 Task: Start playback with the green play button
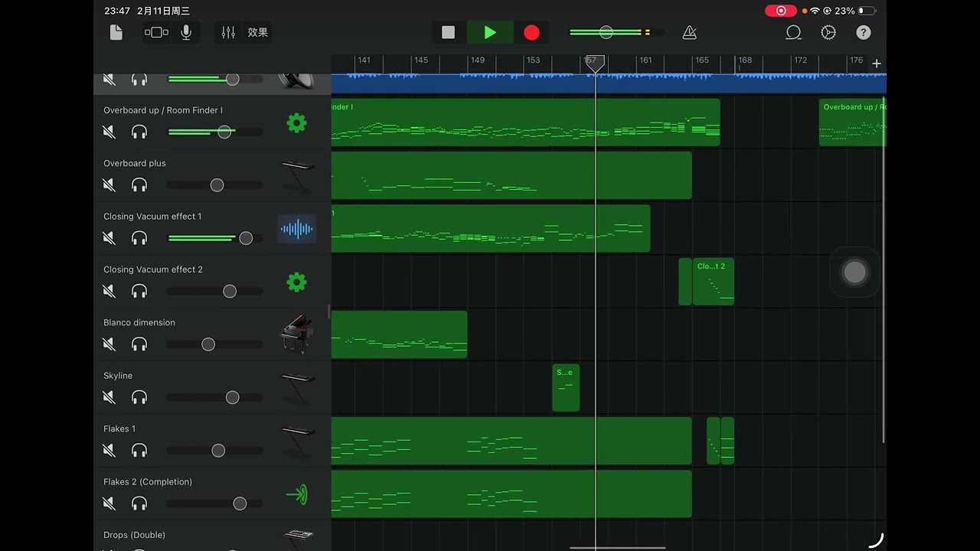click(490, 32)
